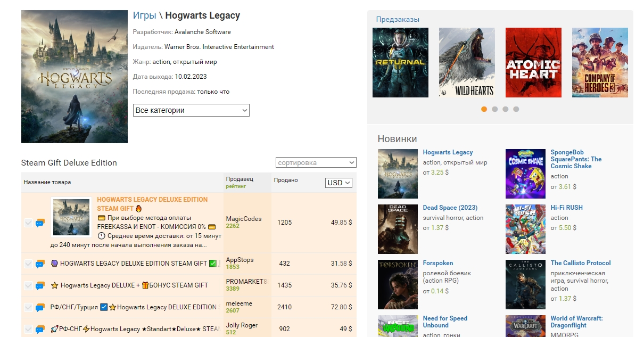The width and height of the screenshot is (644, 337).
Task: Open the USD currency dropdown
Action: click(x=339, y=183)
